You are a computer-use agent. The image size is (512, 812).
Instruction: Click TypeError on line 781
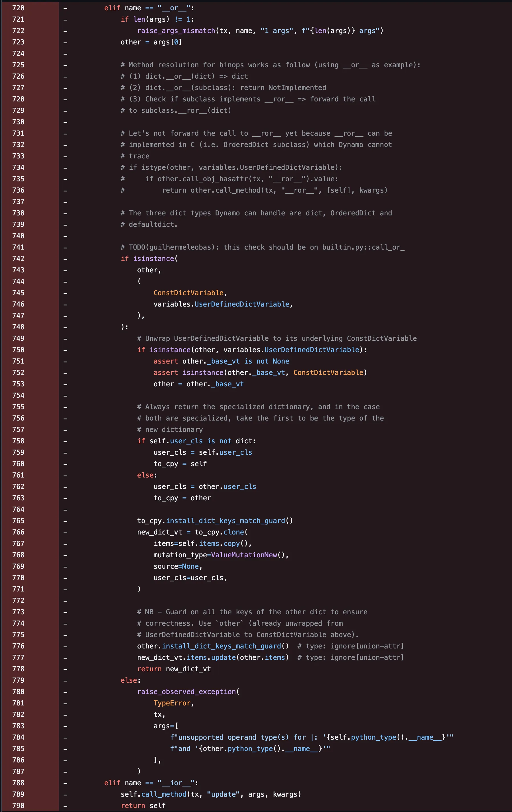172,703
